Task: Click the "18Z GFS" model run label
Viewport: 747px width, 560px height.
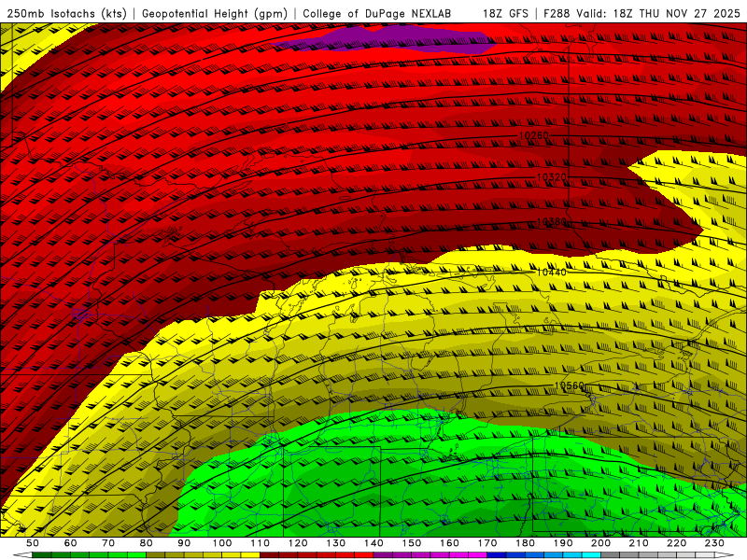Action: (505, 14)
